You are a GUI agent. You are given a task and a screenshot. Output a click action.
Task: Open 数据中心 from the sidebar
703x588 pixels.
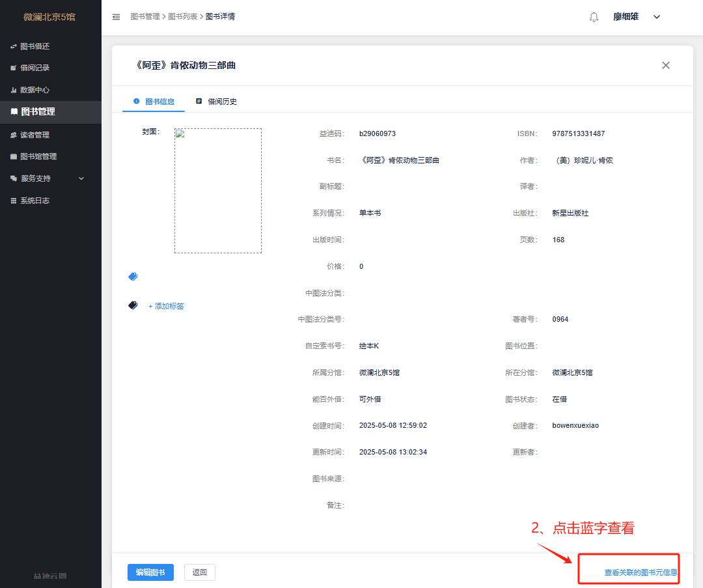tap(34, 90)
